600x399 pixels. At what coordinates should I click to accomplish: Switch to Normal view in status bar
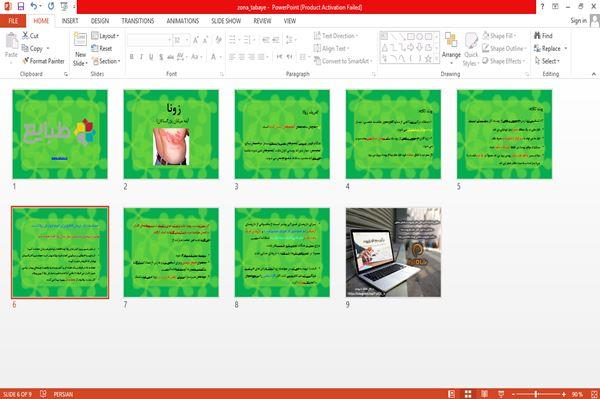click(452, 394)
